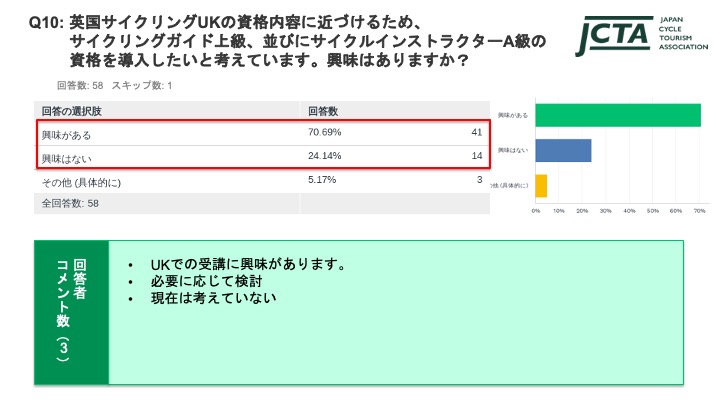Click the 24.14% percentage value

[324, 156]
